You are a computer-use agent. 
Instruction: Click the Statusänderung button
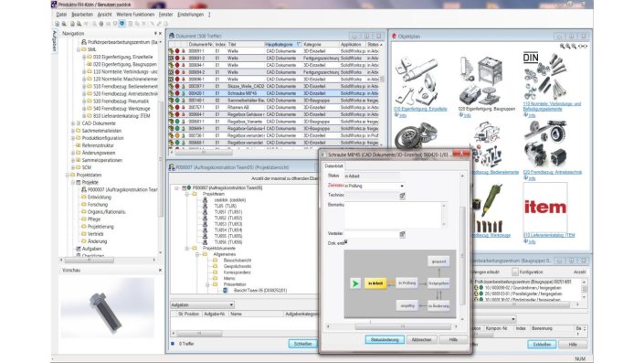point(385,340)
